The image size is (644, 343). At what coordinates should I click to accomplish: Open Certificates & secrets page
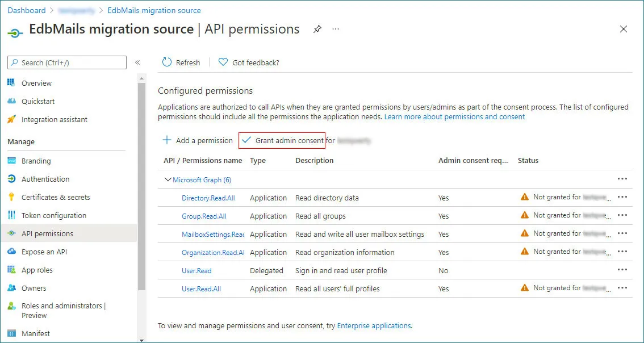point(56,196)
